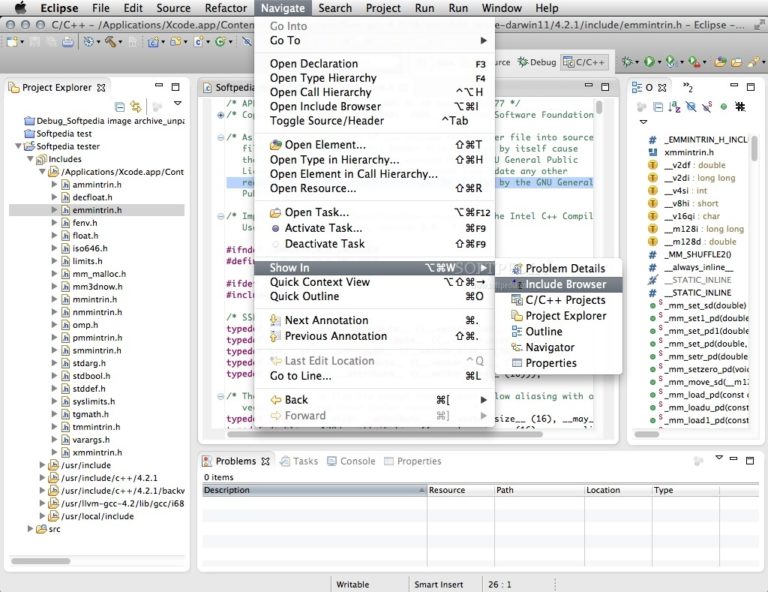Click the New C/C++ project toolbar icon

153,42
